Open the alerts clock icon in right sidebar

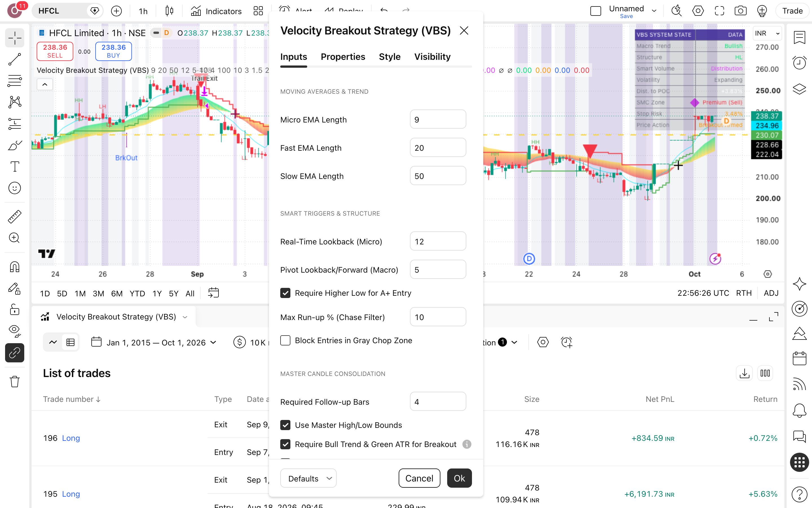click(x=799, y=62)
